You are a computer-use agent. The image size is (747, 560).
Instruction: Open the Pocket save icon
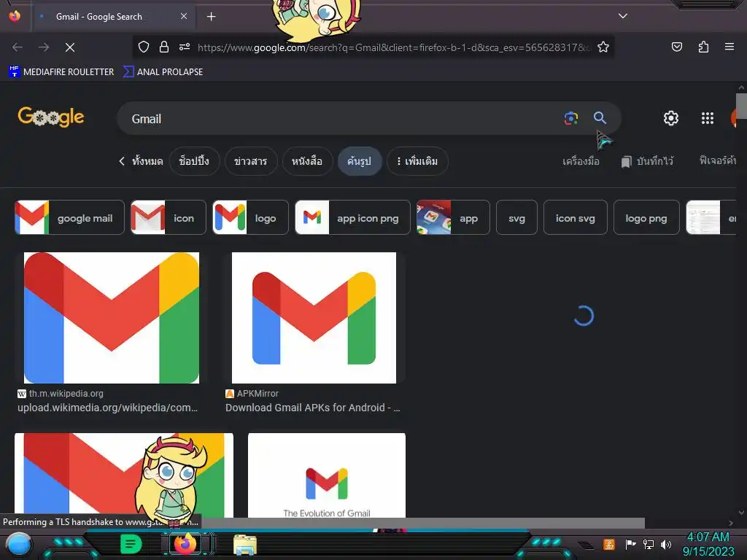click(x=676, y=47)
